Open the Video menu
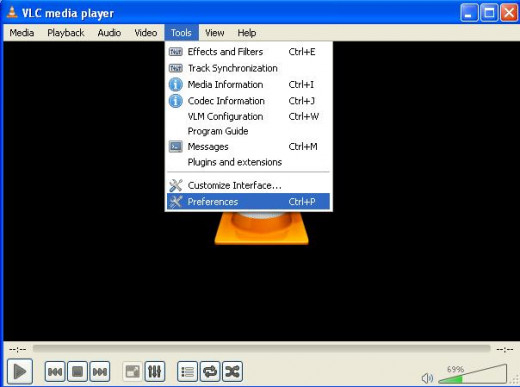520x387 pixels. [146, 33]
